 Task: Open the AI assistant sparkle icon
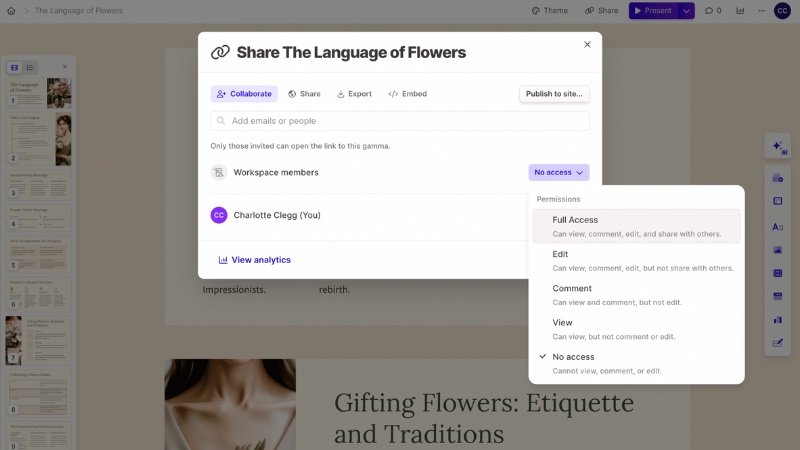(x=778, y=146)
